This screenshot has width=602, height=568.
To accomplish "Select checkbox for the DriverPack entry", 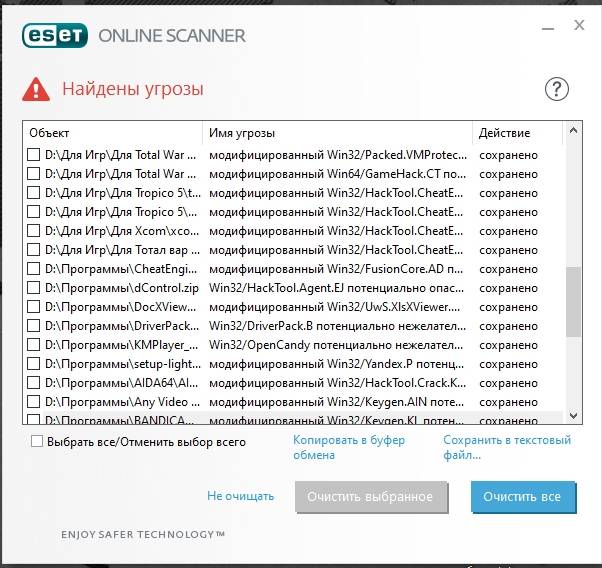I will coord(34,326).
